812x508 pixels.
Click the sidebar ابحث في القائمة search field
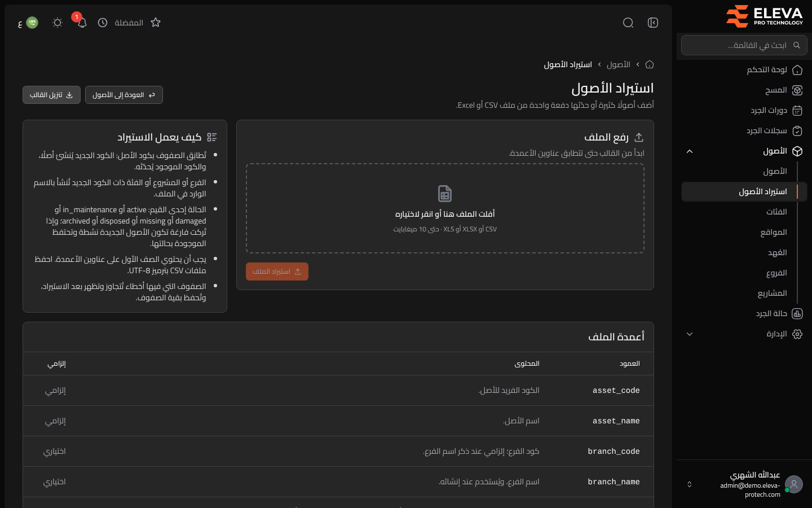744,45
